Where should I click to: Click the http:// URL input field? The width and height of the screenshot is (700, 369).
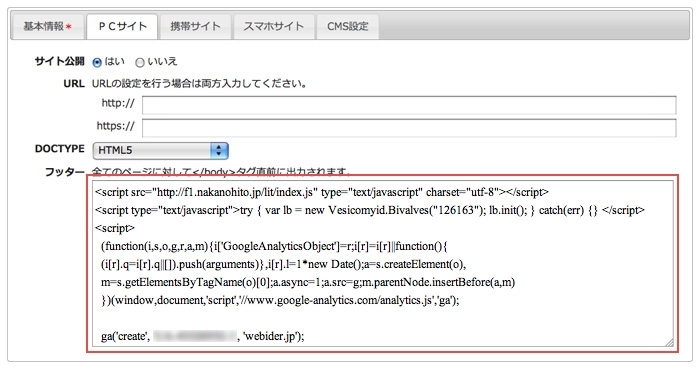409,105
